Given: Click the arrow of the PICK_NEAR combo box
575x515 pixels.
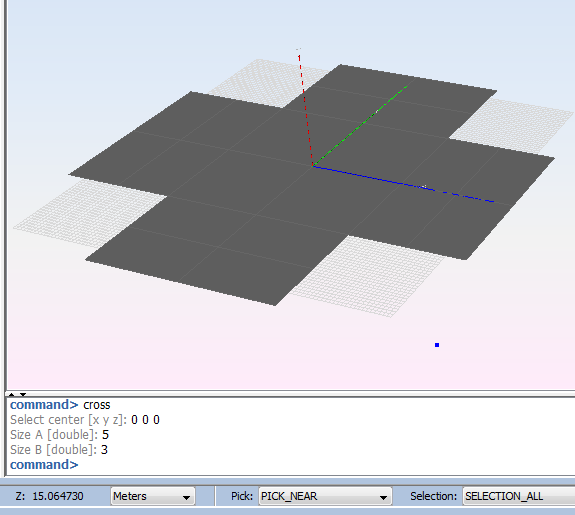Looking at the screenshot, I should [x=383, y=497].
